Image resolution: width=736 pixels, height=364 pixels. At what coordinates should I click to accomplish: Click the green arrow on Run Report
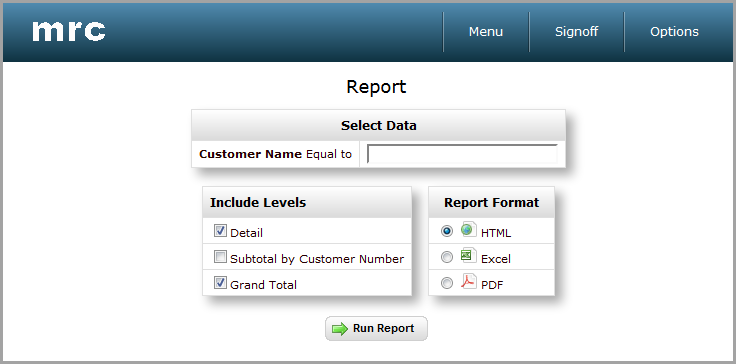pos(340,329)
